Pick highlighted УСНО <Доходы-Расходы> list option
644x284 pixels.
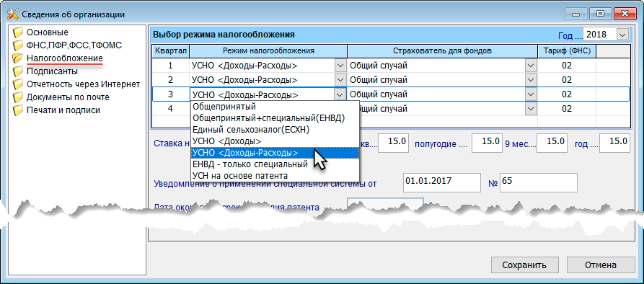[x=275, y=153]
